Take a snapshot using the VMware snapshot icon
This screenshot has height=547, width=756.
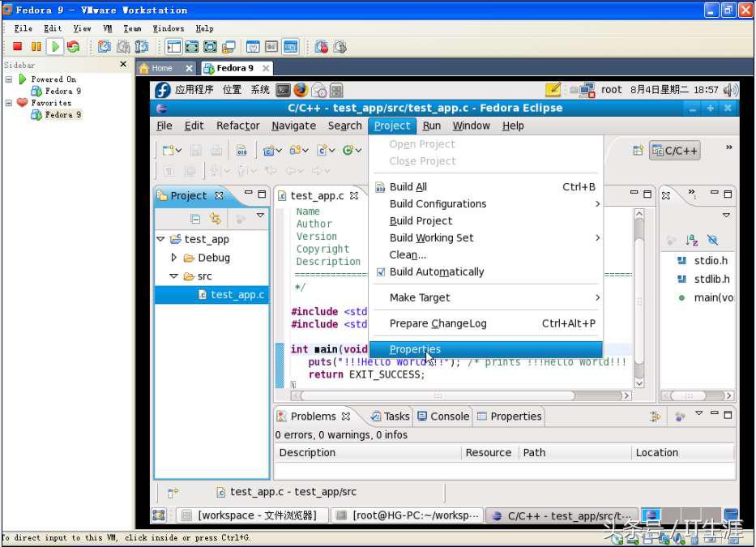click(x=102, y=46)
